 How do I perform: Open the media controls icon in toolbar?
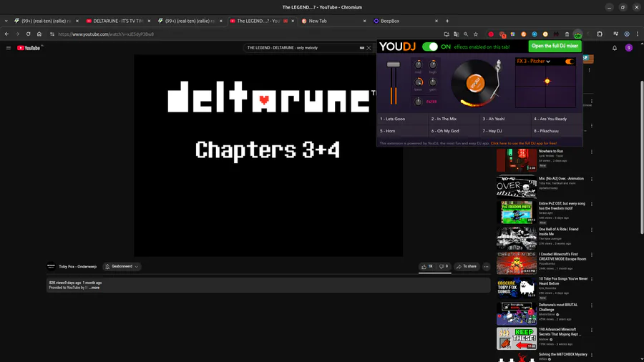tap(615, 34)
